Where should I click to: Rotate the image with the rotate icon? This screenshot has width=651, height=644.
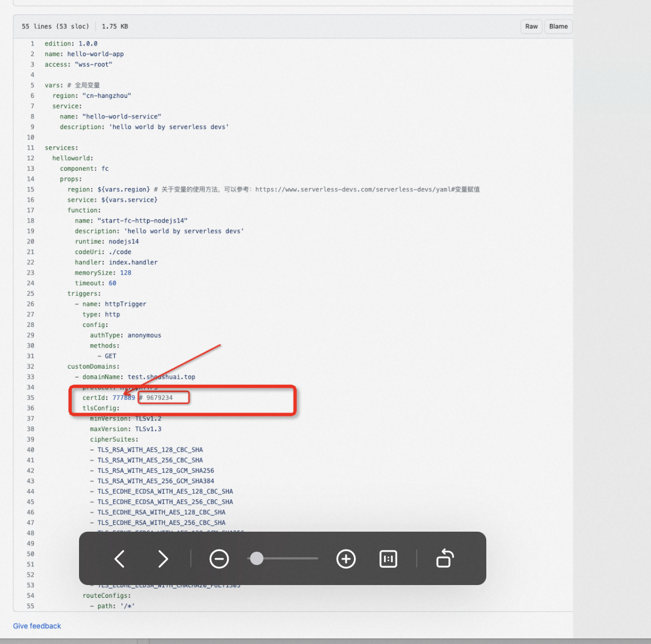[x=444, y=559]
